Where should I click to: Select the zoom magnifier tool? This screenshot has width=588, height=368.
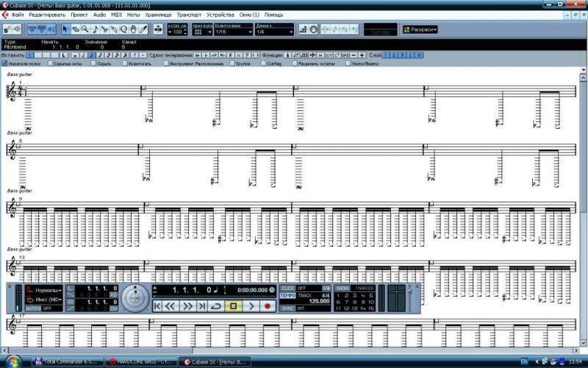tap(85, 29)
